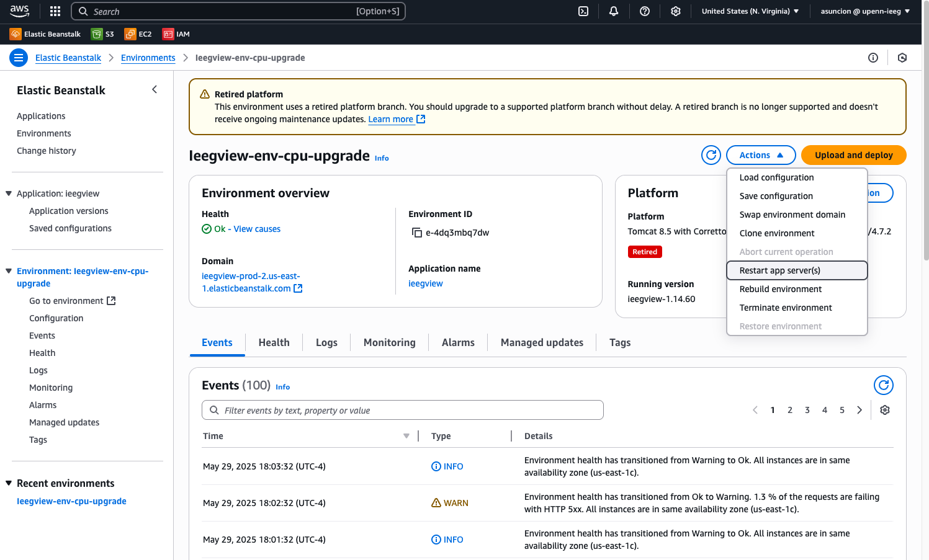
Task: Click the hexagon preferences icon beside breadcrumbs
Action: (x=902, y=58)
